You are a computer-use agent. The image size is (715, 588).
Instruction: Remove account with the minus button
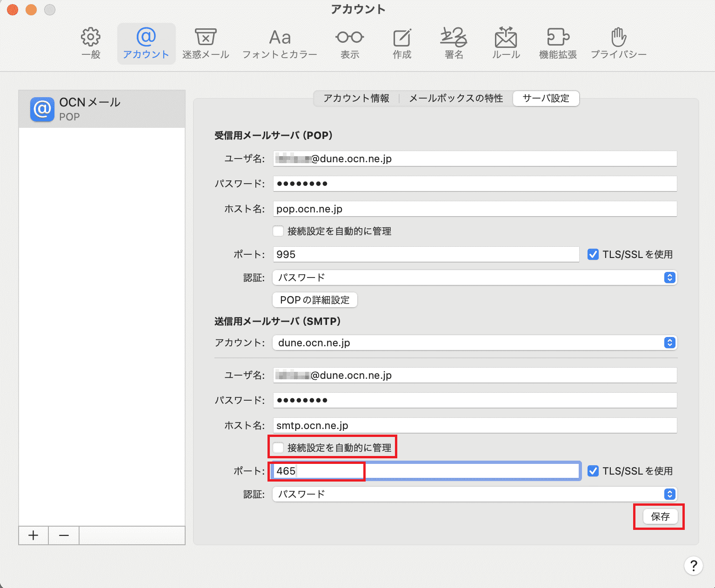click(x=64, y=535)
